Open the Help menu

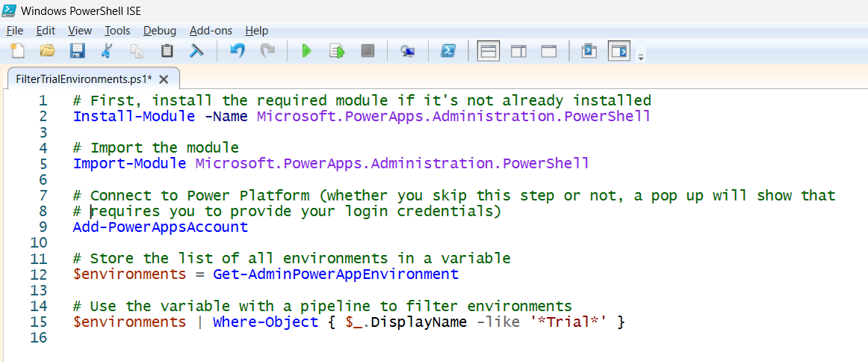tap(256, 31)
